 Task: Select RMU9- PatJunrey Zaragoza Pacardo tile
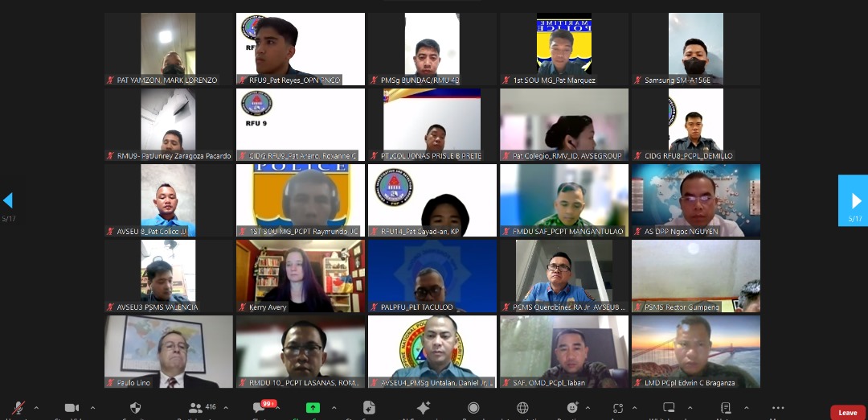[169, 125]
